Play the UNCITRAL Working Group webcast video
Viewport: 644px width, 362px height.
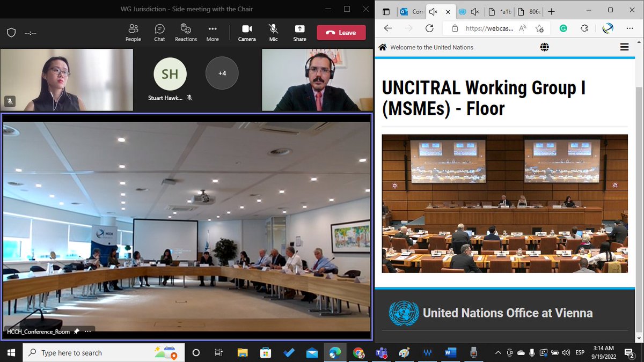point(504,204)
